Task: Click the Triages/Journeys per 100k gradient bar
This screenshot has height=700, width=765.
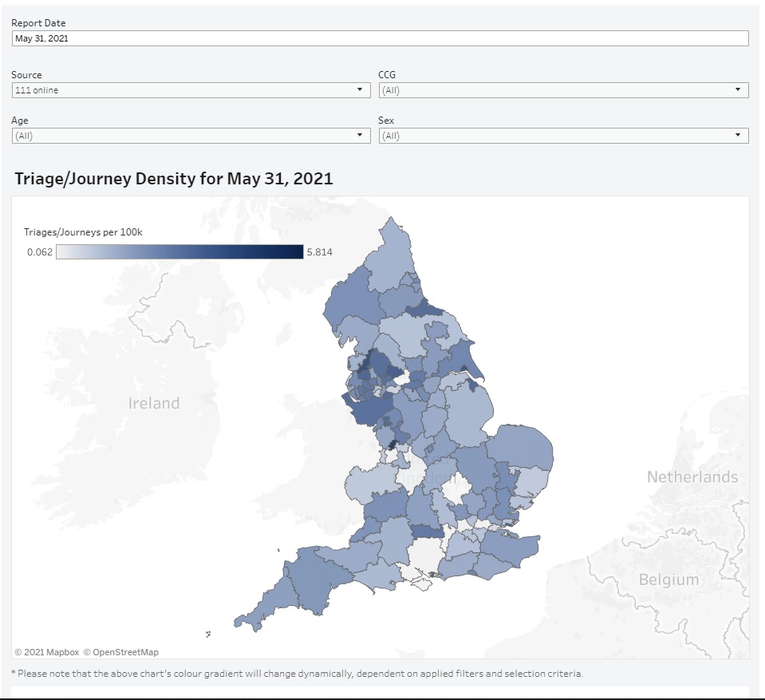Action: pos(179,252)
